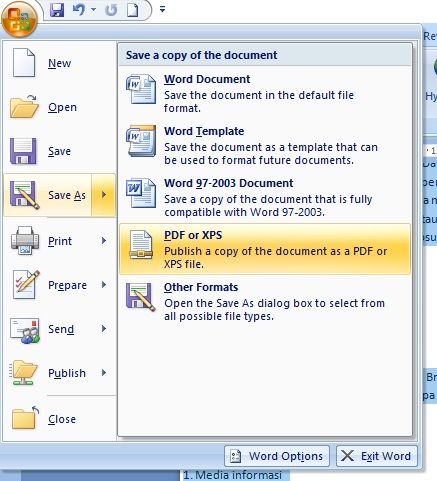Viewport: 437px width, 481px height.
Task: Click the floppy-with-pencil Save As icon
Action: tap(25, 195)
